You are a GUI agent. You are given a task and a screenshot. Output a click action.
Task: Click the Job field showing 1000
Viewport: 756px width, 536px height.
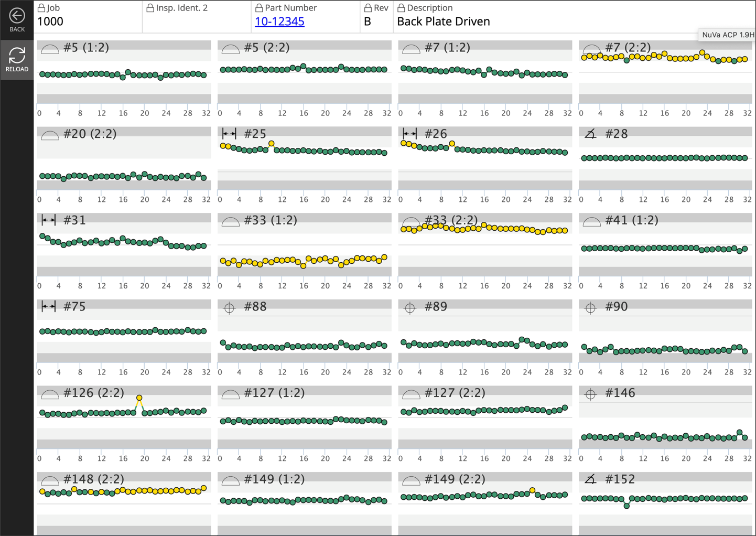(x=50, y=22)
